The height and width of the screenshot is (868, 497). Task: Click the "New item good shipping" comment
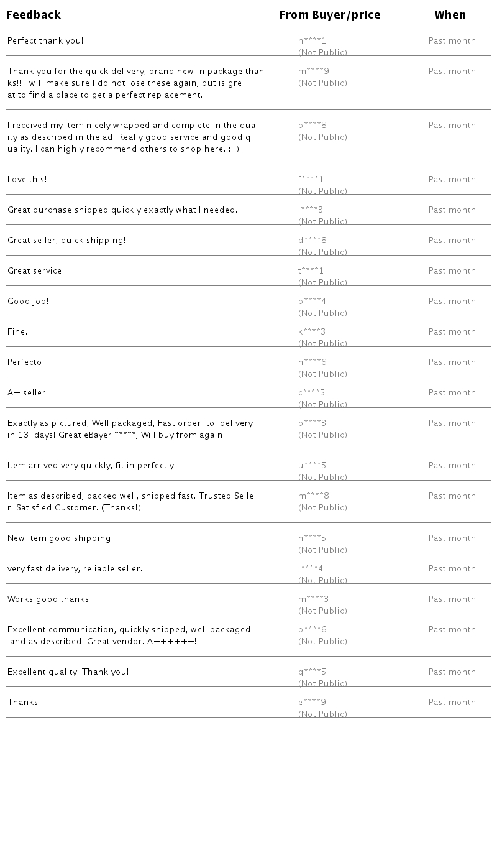pos(59,538)
